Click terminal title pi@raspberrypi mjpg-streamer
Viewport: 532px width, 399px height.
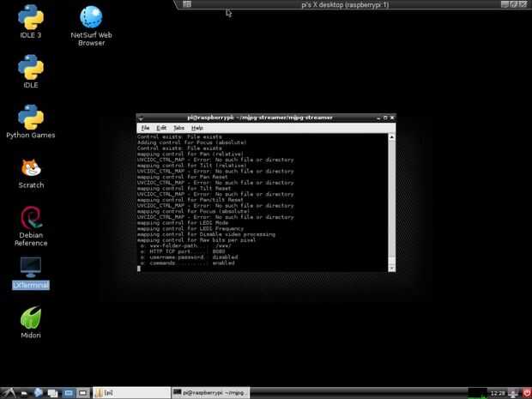pyautogui.click(x=260, y=118)
